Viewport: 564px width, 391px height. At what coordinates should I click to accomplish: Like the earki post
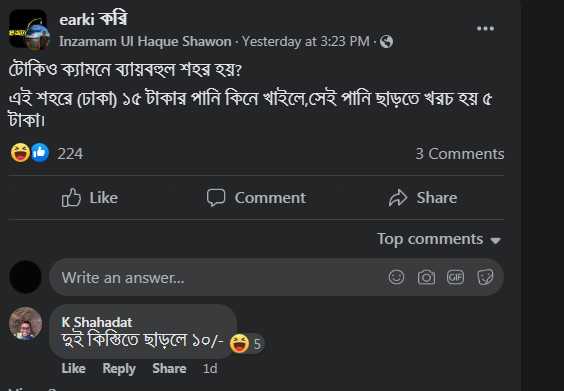pyautogui.click(x=90, y=197)
